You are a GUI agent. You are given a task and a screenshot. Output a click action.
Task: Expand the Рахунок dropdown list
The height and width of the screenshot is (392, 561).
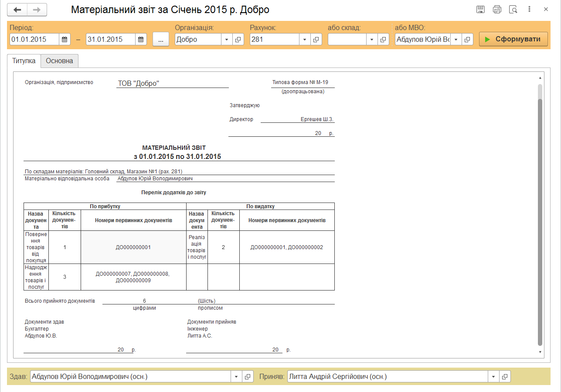[x=305, y=39]
